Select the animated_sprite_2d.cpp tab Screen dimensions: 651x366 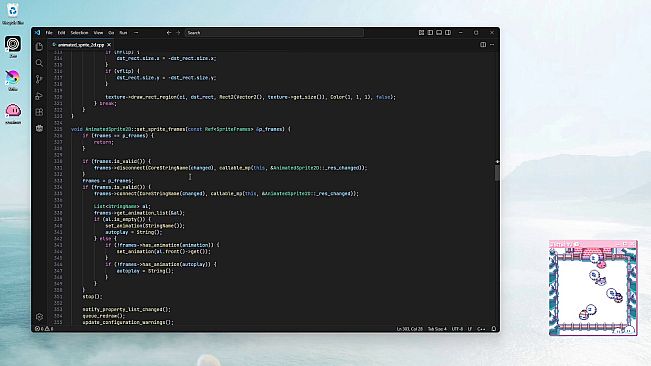tap(81, 44)
